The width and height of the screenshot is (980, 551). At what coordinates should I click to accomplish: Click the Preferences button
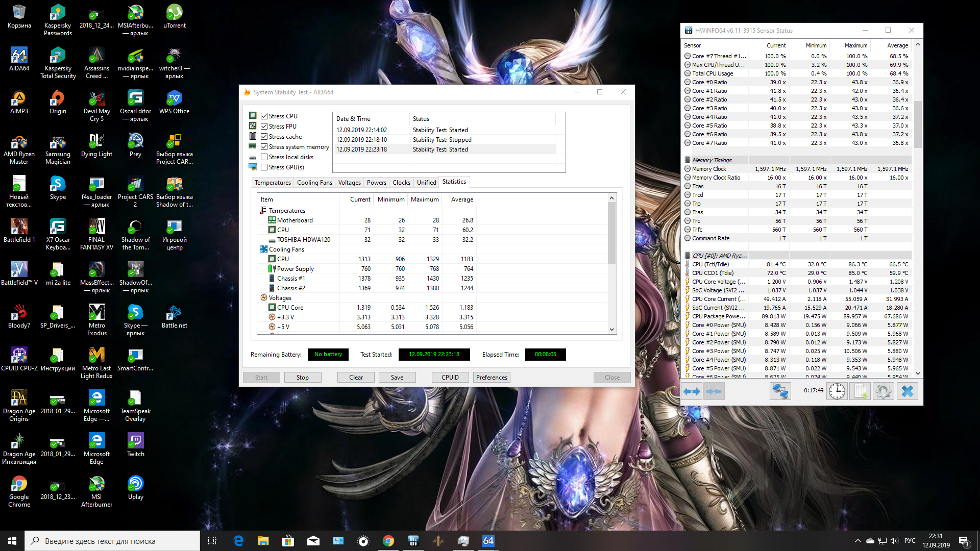tap(492, 378)
